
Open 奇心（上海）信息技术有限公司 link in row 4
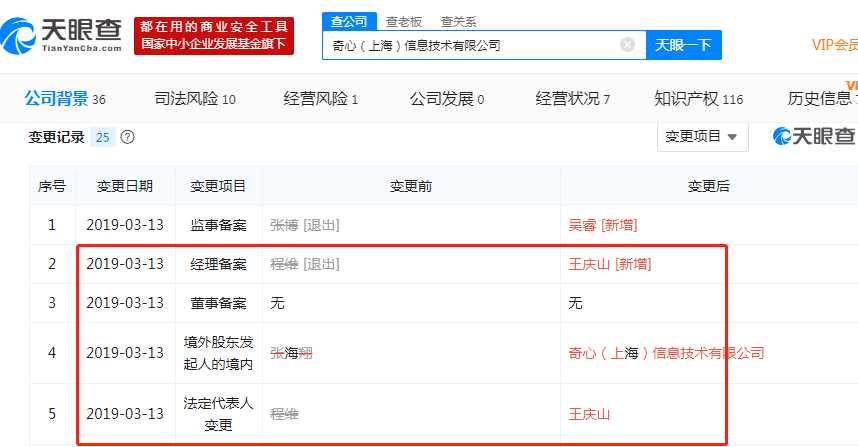pyautogui.click(x=666, y=353)
